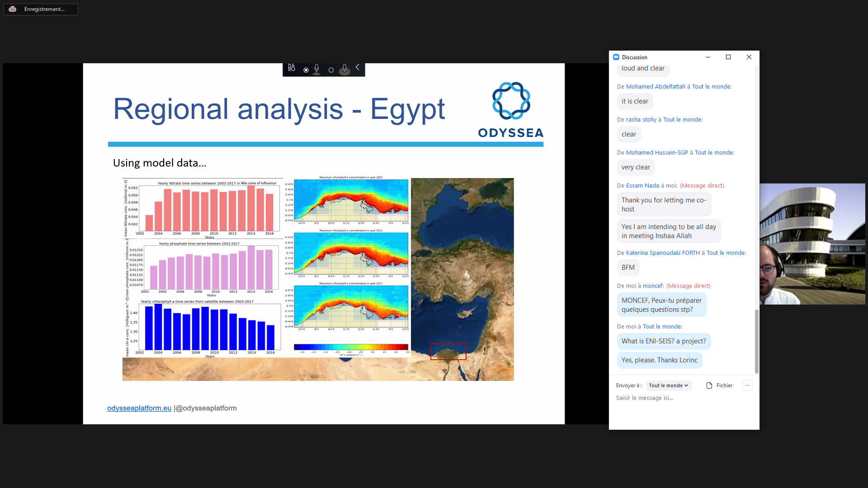The height and width of the screenshot is (488, 868).
Task: Click the Zoom Discussion window icon
Action: tap(616, 57)
